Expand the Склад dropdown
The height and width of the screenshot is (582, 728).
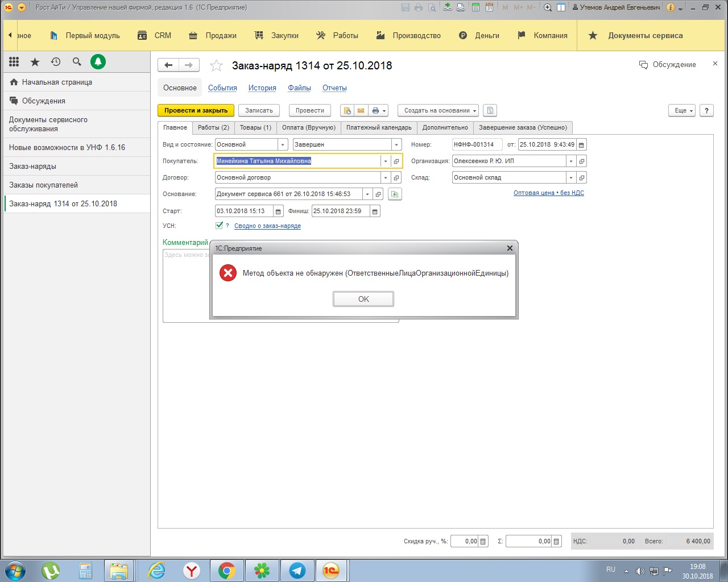pos(570,178)
